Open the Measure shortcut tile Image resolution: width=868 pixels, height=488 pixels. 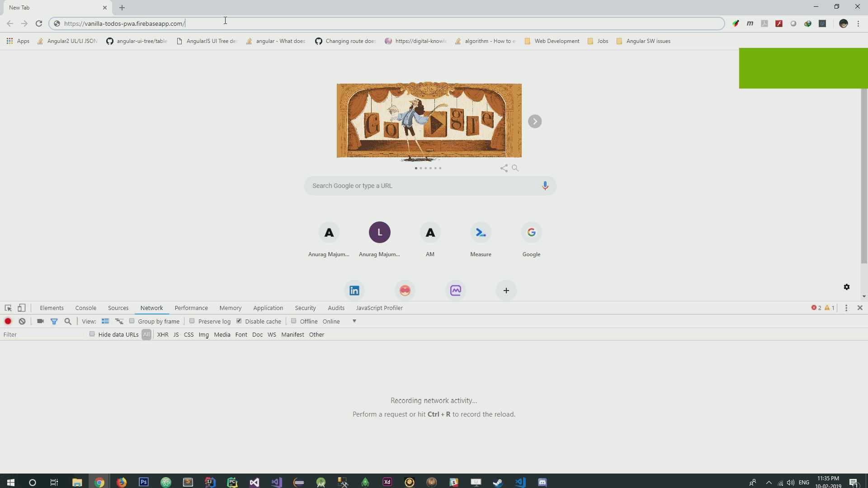pos(481,233)
